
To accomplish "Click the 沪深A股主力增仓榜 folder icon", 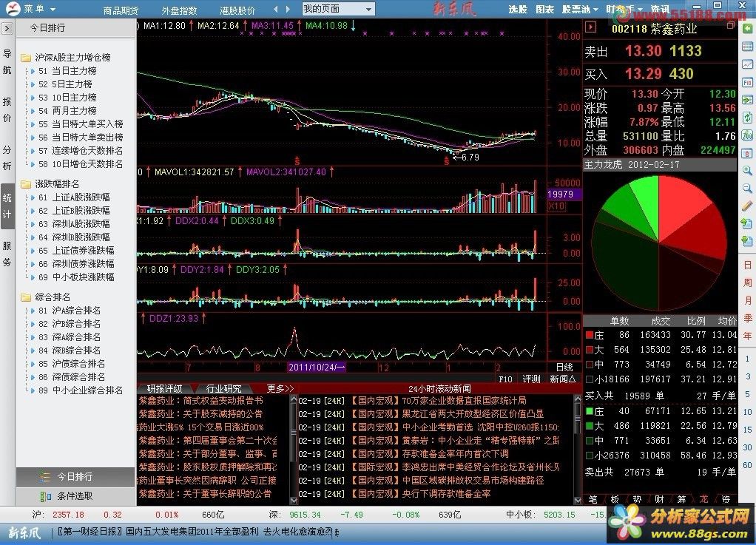I will pos(26,58).
